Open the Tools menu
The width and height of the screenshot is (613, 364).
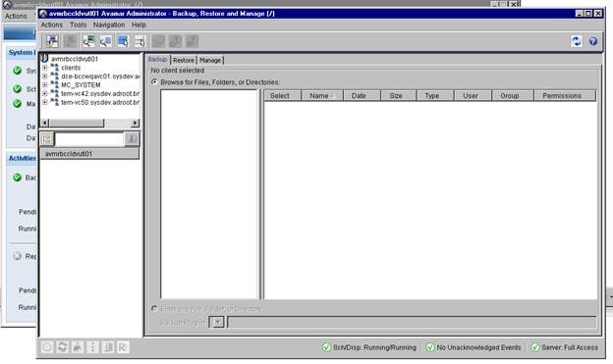click(79, 25)
